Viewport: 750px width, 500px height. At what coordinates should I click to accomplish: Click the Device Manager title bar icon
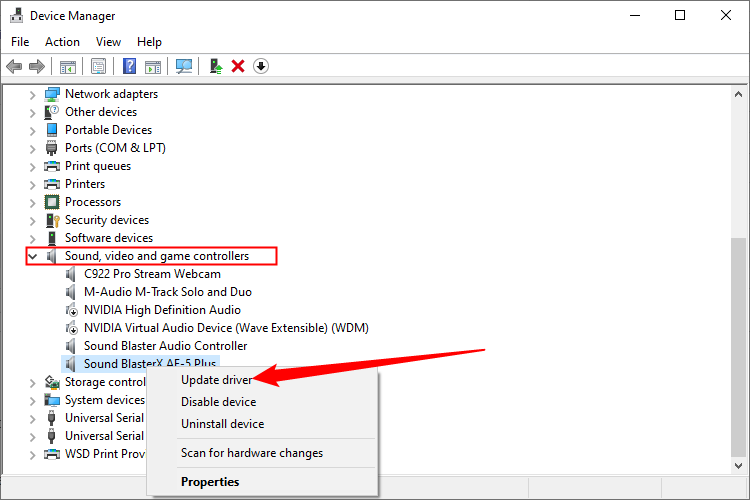[x=17, y=15]
